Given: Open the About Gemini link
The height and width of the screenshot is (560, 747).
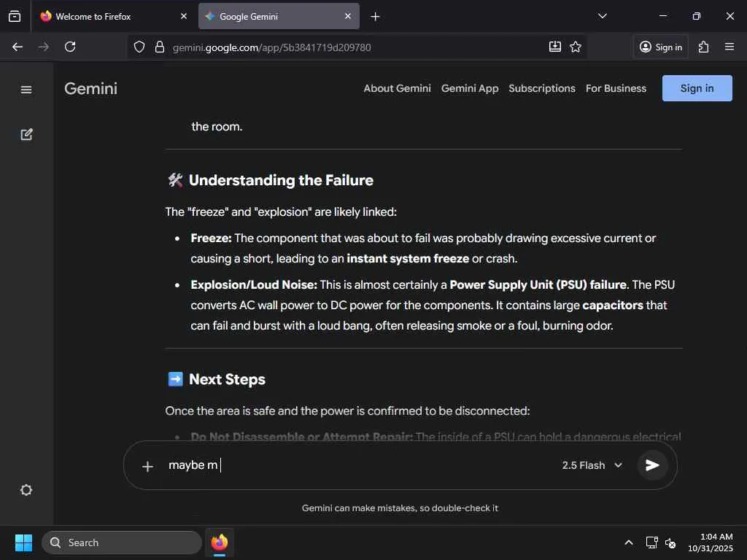Looking at the screenshot, I should 397,88.
